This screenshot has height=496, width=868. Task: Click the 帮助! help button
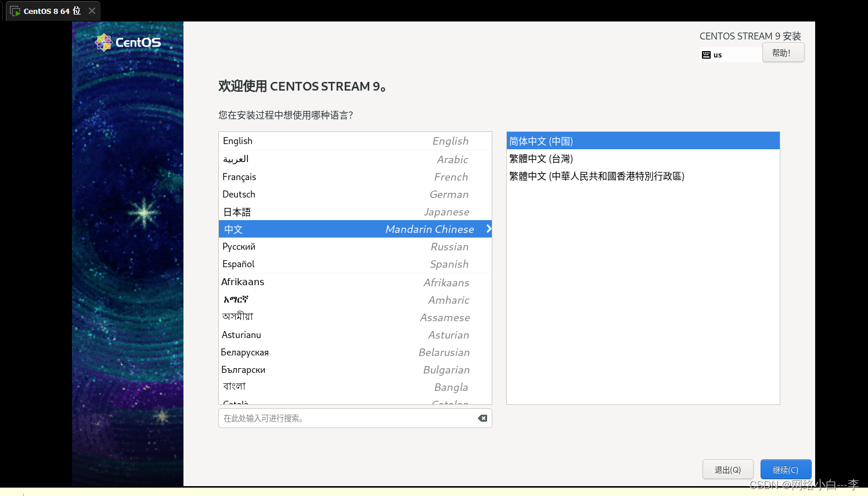tap(783, 53)
